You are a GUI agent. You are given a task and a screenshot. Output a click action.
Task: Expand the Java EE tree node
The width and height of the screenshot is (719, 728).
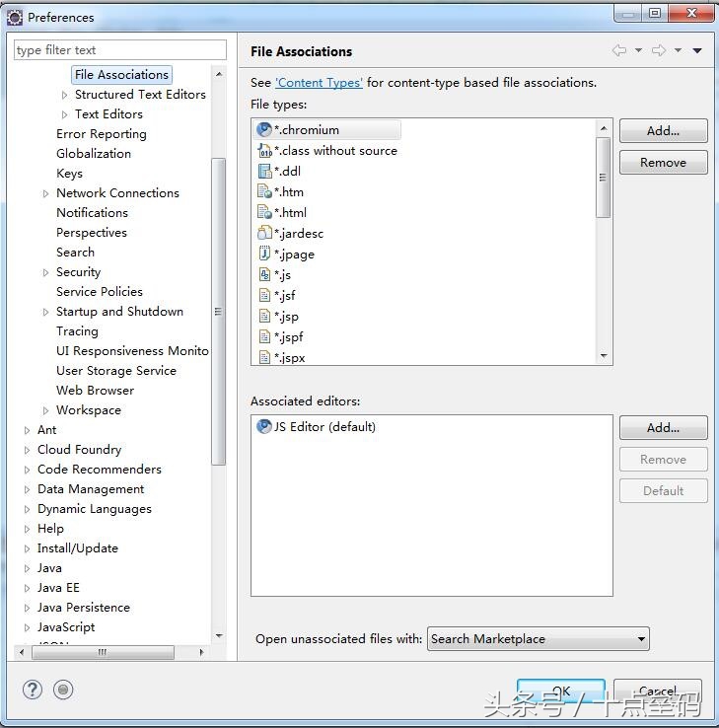[x=28, y=588]
